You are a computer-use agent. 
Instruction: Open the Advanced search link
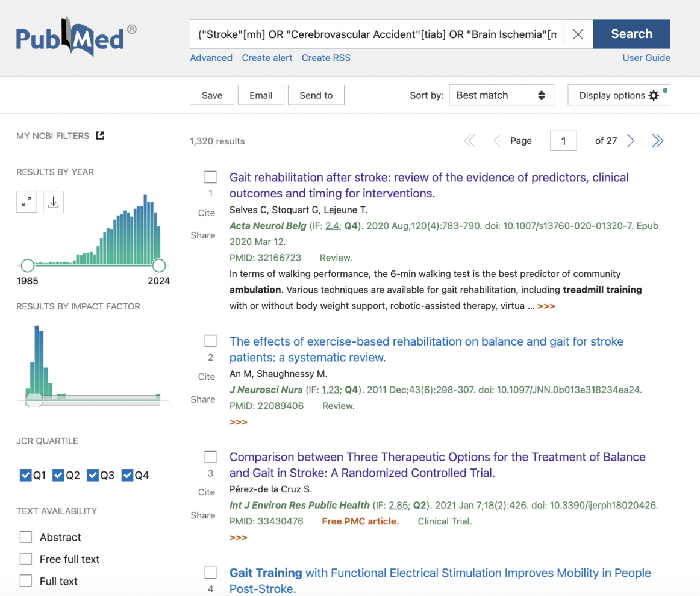click(211, 58)
